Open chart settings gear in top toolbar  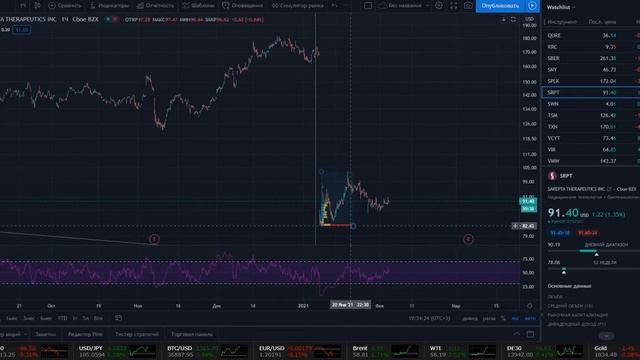click(439, 5)
